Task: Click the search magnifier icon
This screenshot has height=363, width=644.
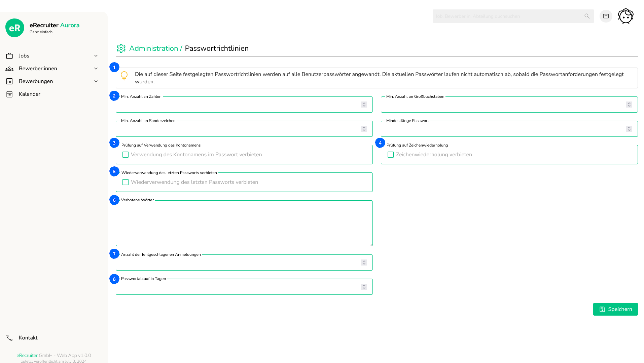Action: (x=587, y=16)
